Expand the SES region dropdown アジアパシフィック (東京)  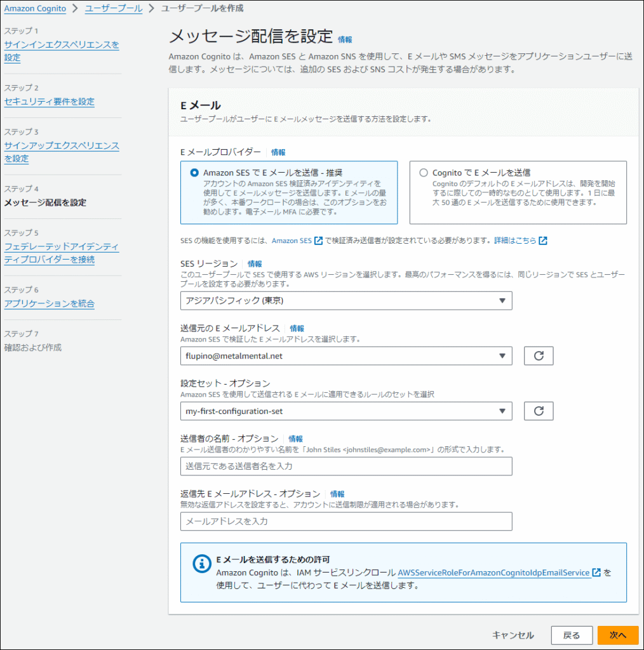tap(346, 301)
